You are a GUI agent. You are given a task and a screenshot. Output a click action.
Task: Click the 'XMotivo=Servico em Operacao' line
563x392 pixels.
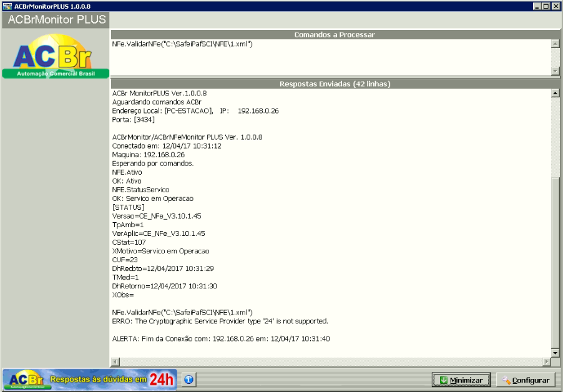click(161, 251)
